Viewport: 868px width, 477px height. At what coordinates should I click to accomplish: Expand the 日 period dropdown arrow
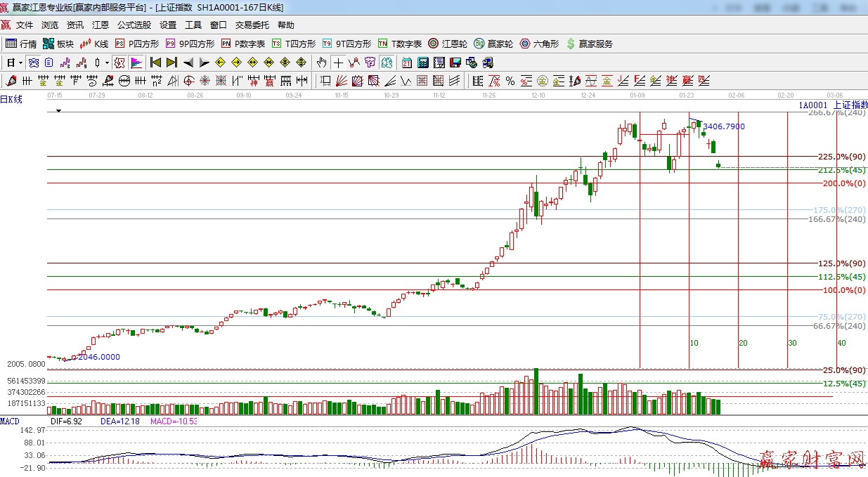pyautogui.click(x=20, y=63)
